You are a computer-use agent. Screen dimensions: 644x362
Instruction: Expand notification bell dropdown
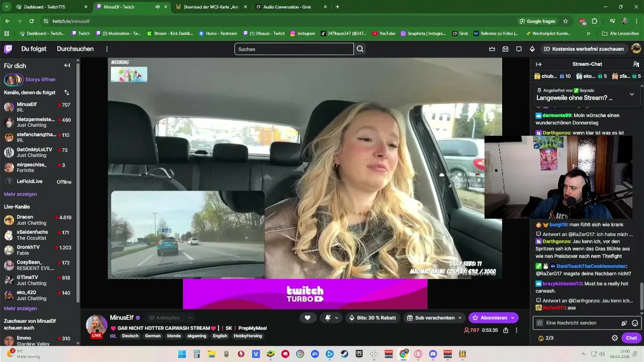336,318
